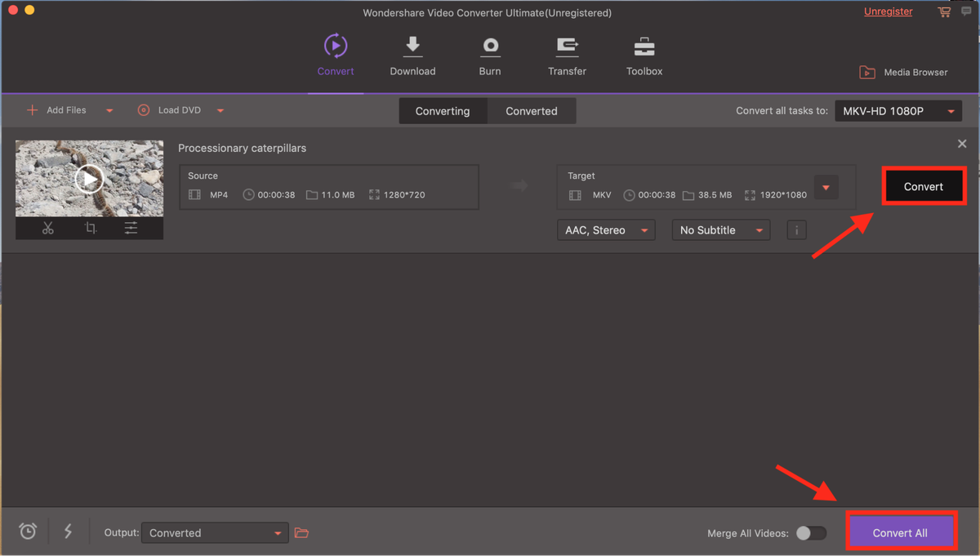Open the No Subtitle dropdown
This screenshot has width=980, height=556.
tap(720, 230)
